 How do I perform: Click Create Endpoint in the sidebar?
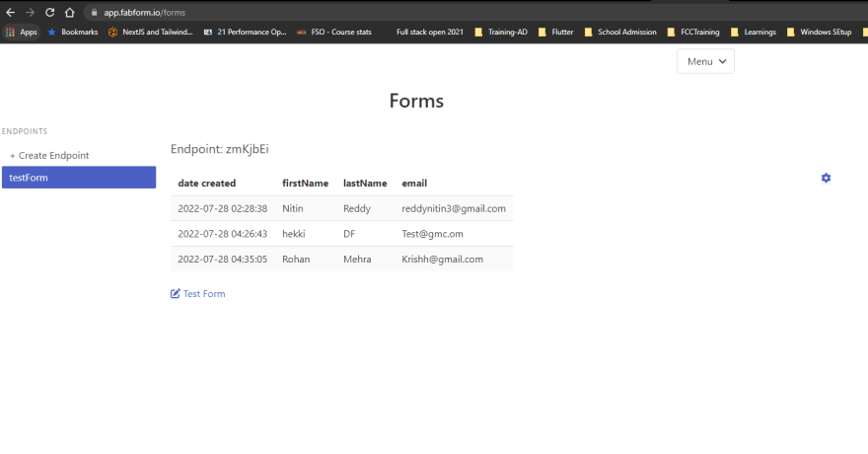tap(49, 156)
